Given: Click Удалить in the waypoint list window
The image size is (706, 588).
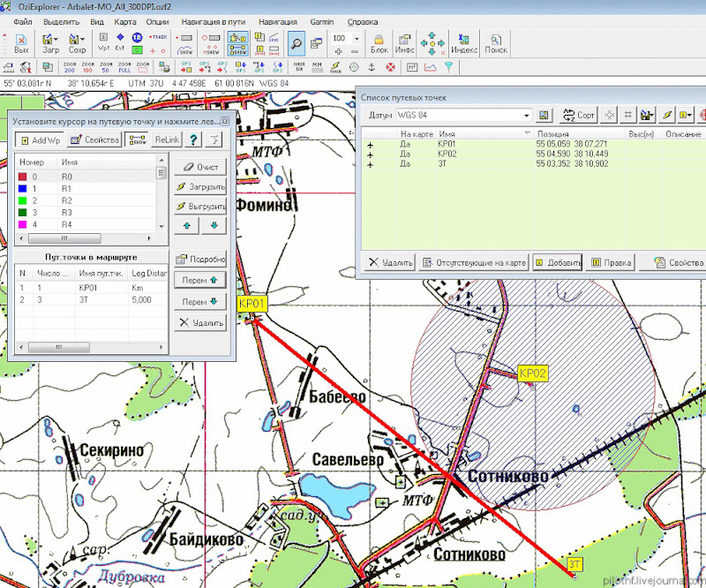Looking at the screenshot, I should click(390, 262).
